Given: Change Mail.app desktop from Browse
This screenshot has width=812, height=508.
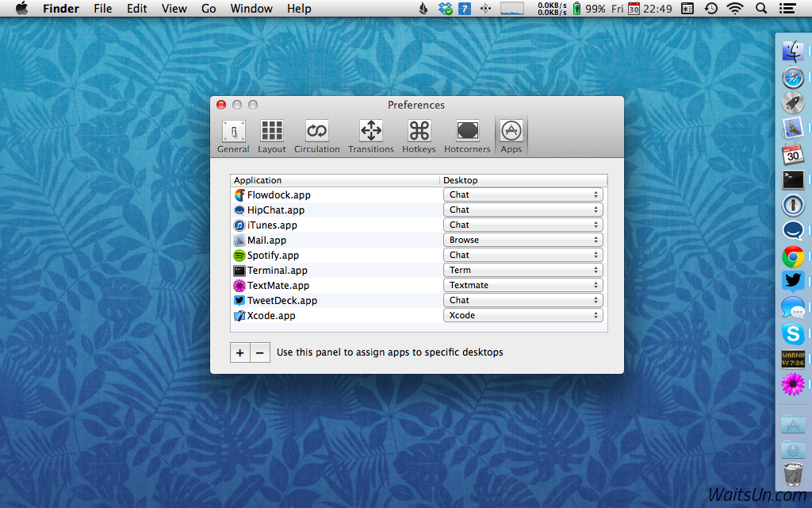Looking at the screenshot, I should tap(523, 240).
